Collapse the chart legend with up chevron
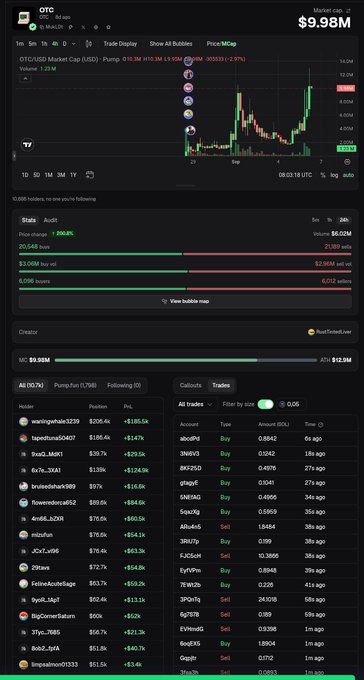Image resolution: width=364 pixels, height=680 pixels. click(x=25, y=78)
